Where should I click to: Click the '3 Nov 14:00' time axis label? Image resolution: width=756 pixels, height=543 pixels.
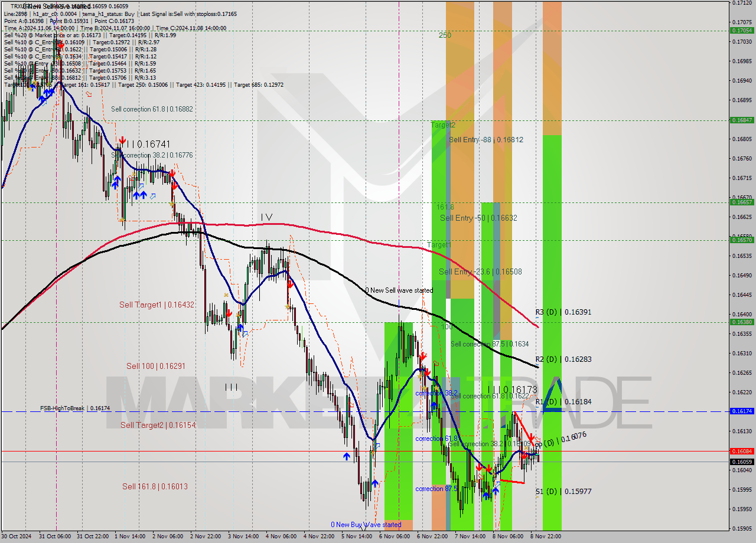point(244,537)
